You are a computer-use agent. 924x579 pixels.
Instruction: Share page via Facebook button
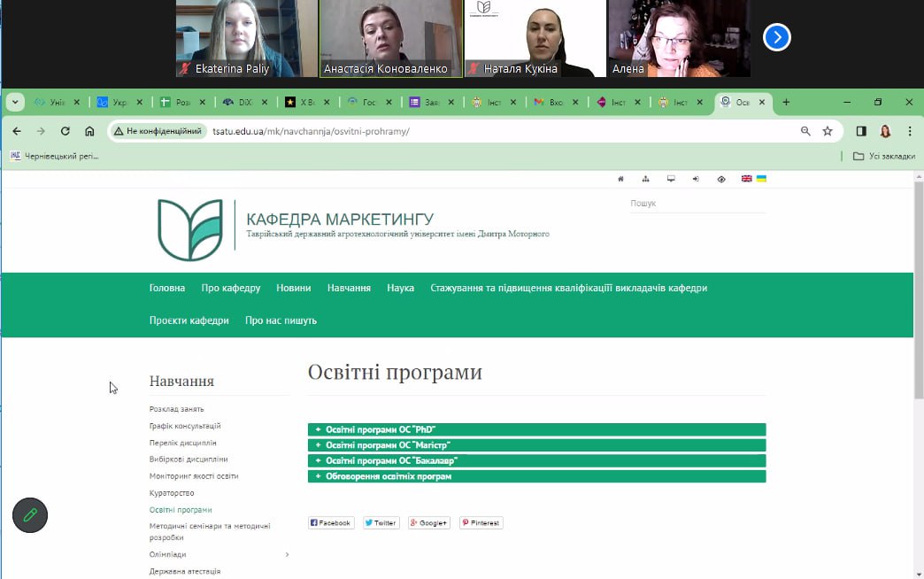[331, 523]
